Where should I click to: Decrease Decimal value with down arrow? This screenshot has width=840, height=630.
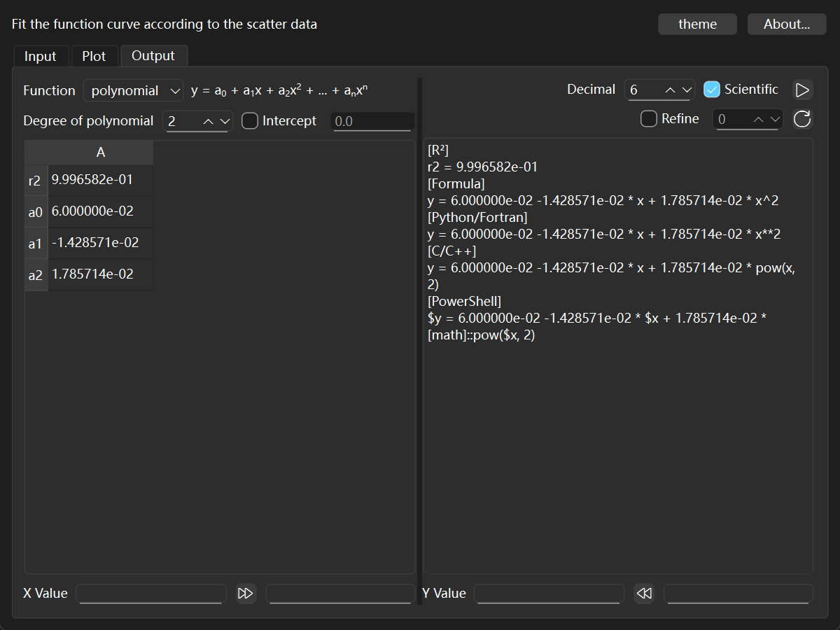pyautogui.click(x=687, y=90)
